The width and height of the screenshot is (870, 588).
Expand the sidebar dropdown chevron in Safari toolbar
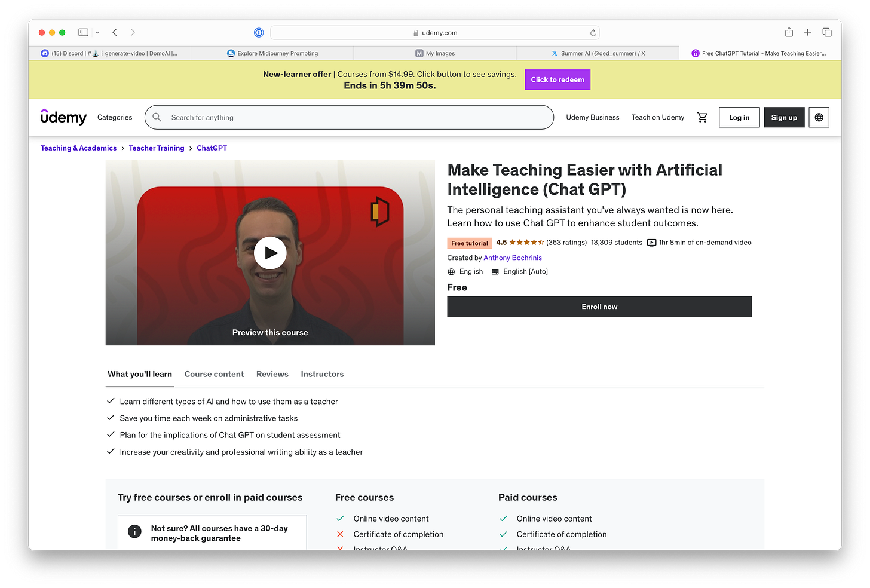point(97,32)
